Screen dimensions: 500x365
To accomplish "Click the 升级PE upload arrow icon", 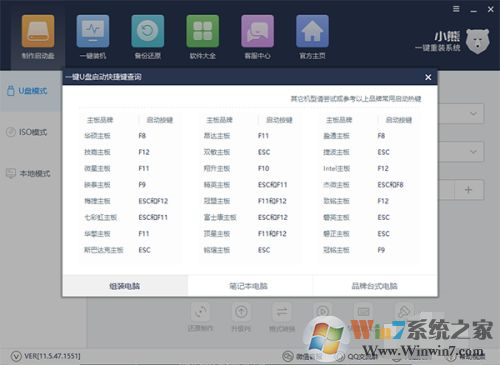I will [x=241, y=312].
